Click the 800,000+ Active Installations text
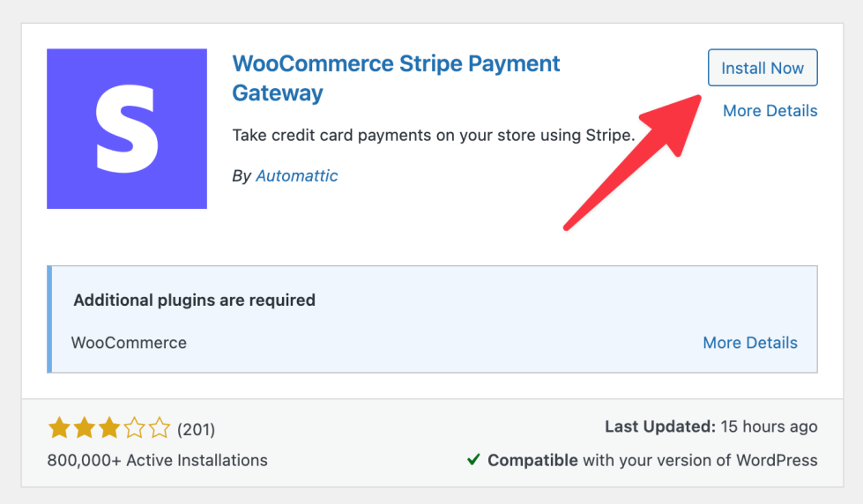863x504 pixels. (x=157, y=460)
